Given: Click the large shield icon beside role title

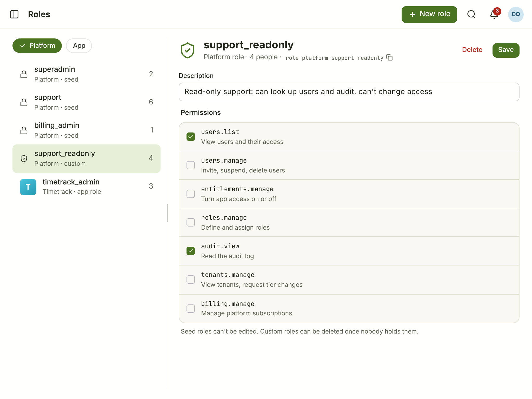Looking at the screenshot, I should click(187, 50).
